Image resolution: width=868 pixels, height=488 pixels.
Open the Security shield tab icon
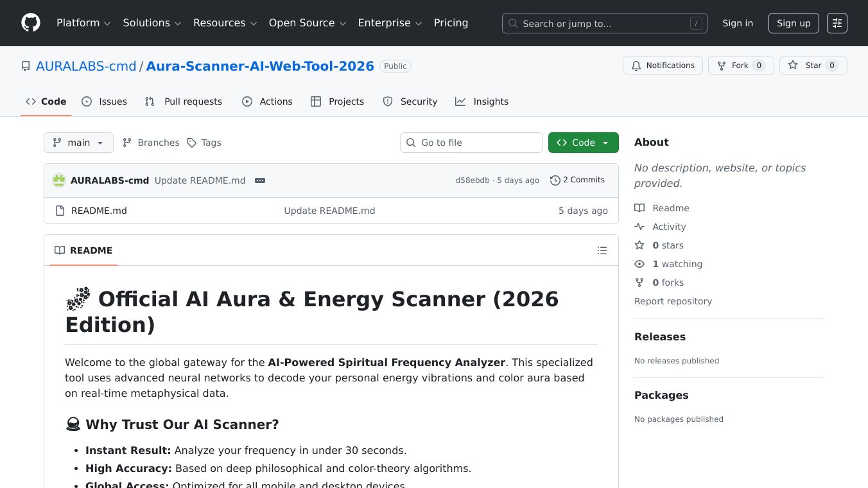(388, 101)
